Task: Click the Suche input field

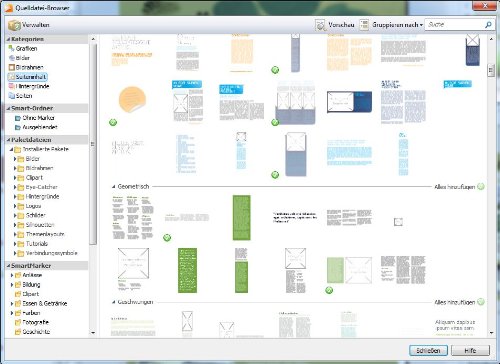Action: tap(455, 25)
